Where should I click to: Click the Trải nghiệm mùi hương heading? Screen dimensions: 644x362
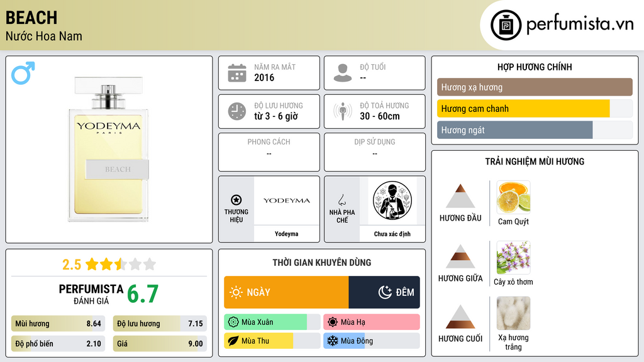pos(535,162)
